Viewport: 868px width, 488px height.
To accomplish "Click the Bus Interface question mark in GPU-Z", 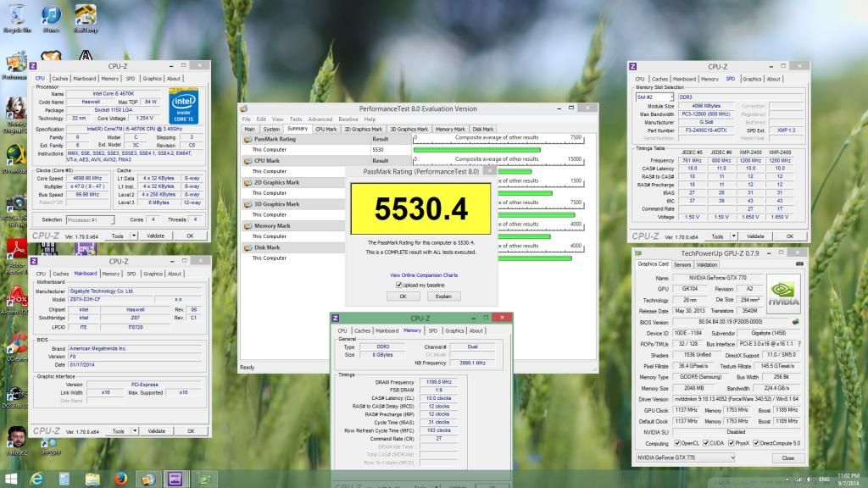I will [x=799, y=344].
